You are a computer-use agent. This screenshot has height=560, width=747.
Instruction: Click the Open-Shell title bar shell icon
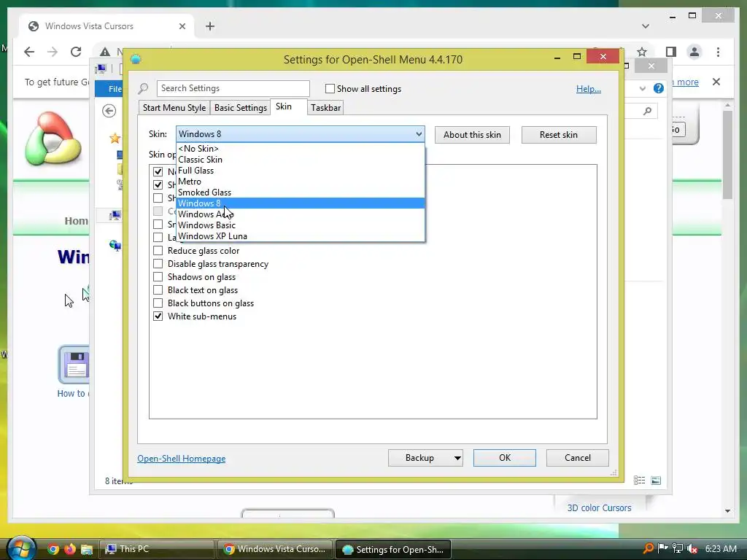click(x=136, y=60)
